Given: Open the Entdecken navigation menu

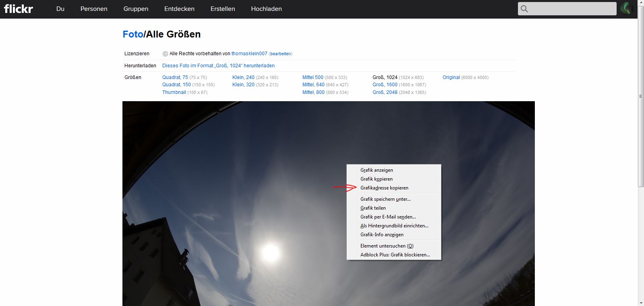Looking at the screenshot, I should click(179, 9).
